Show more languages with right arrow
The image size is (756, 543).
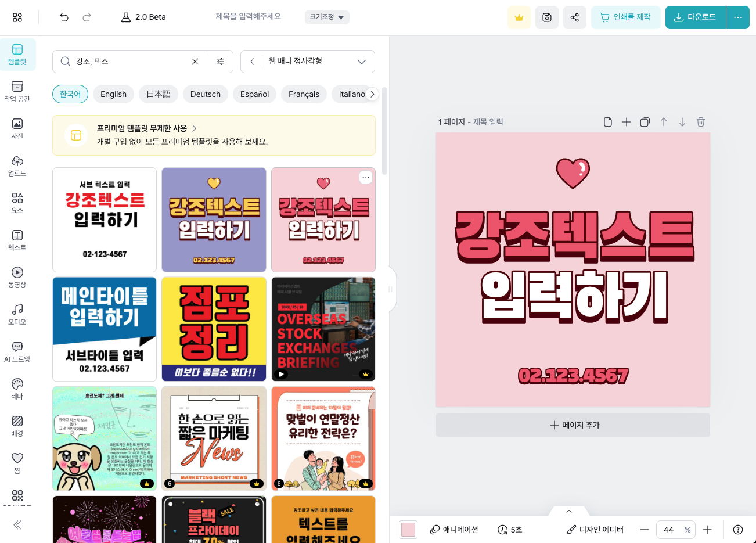pyautogui.click(x=372, y=94)
